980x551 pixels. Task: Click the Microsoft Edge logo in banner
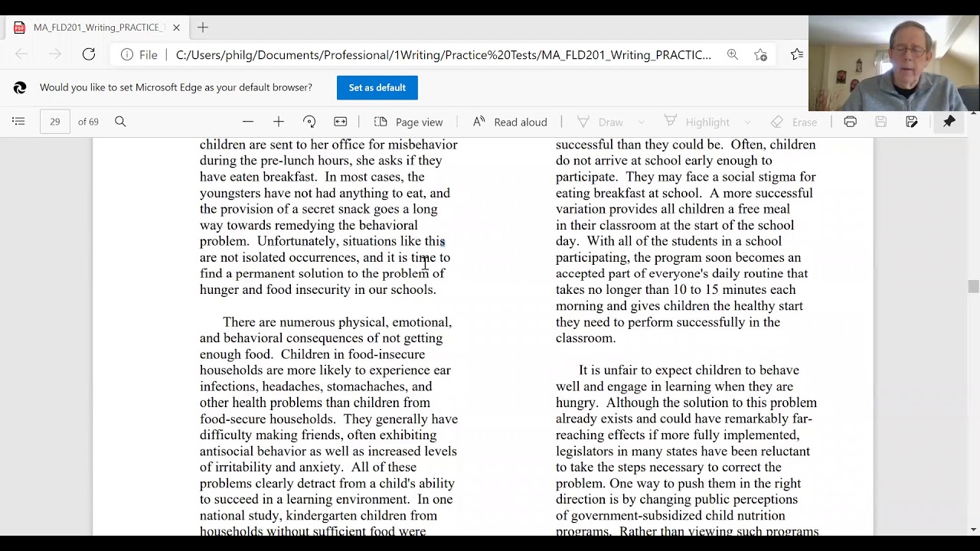[x=20, y=88]
